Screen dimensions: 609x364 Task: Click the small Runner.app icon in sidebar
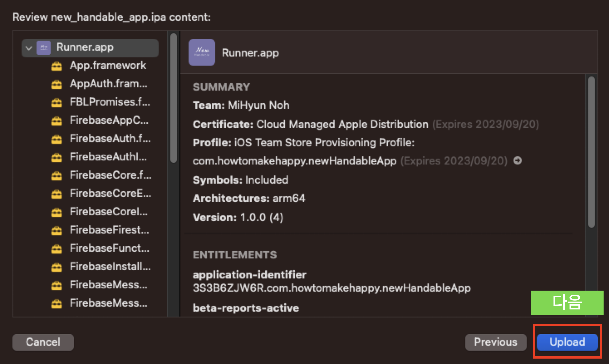[x=43, y=48]
